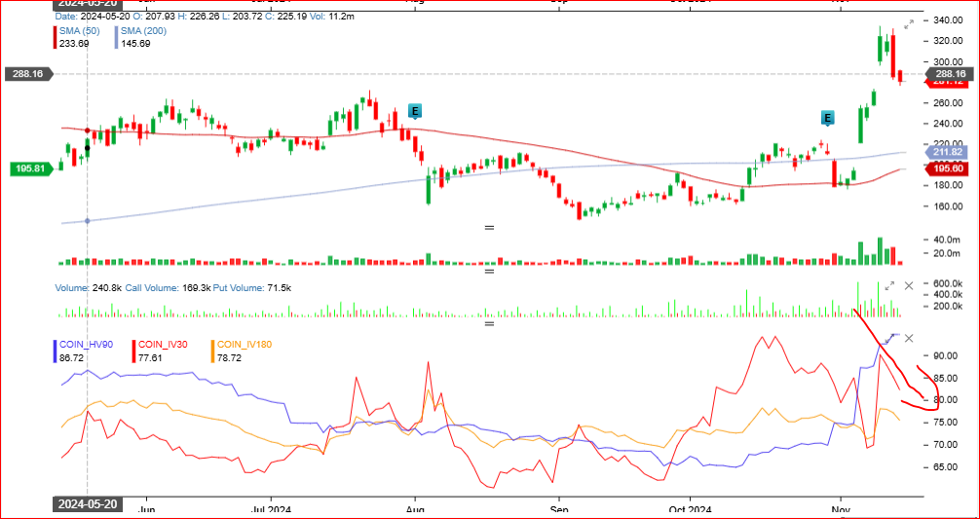Click the bottom 2024-05-20 date tag
This screenshot has height=519, width=980.
[x=87, y=504]
